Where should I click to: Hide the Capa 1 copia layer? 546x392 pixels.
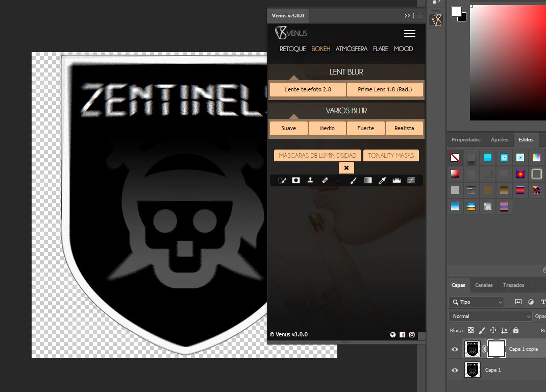coord(455,349)
